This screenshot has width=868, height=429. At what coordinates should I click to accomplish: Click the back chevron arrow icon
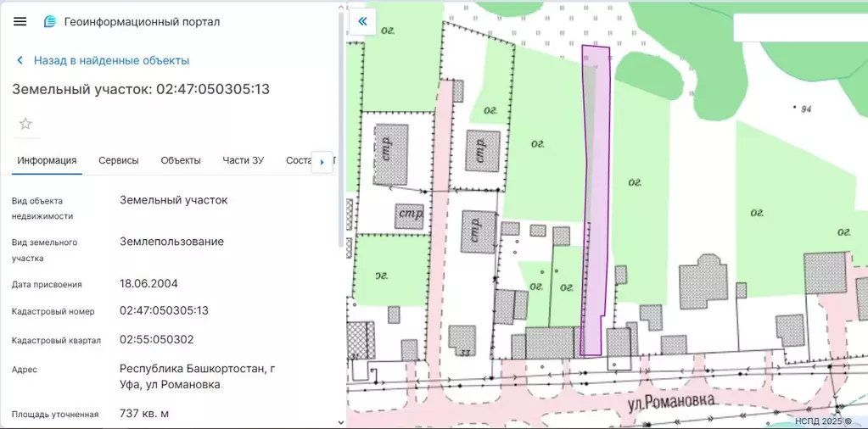coord(20,60)
